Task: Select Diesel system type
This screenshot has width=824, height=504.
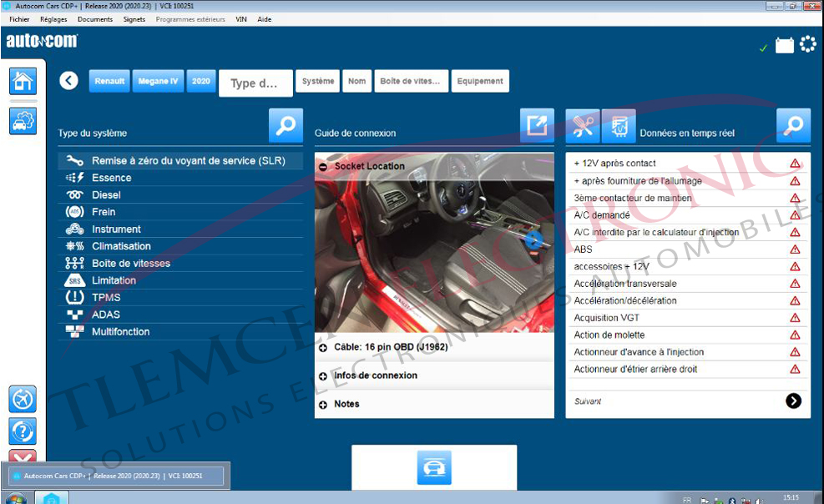Action: tap(181, 194)
